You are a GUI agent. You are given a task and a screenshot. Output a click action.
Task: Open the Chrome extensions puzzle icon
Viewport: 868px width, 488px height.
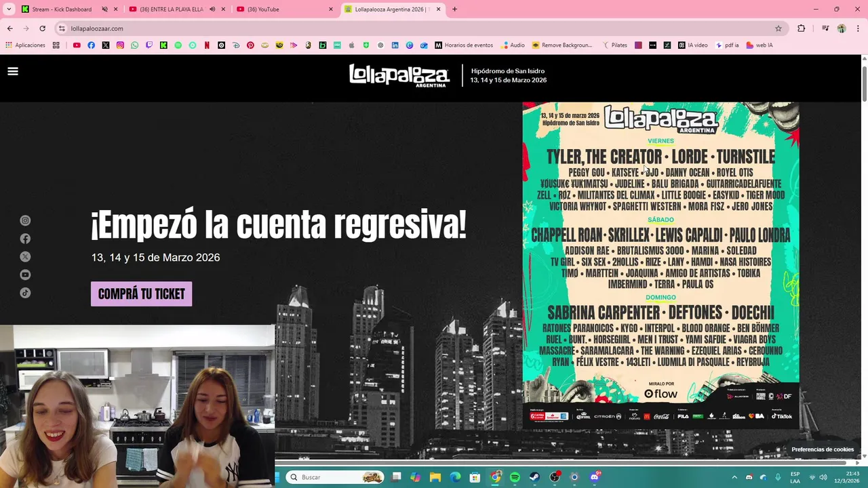click(x=802, y=28)
